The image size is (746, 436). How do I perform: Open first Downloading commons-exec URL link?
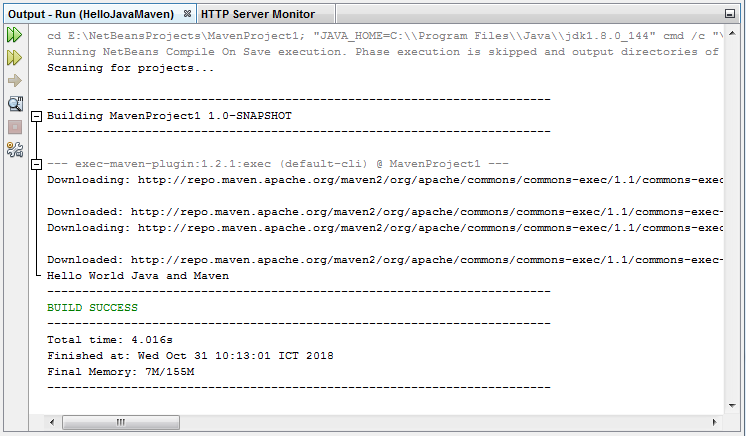[x=431, y=180]
